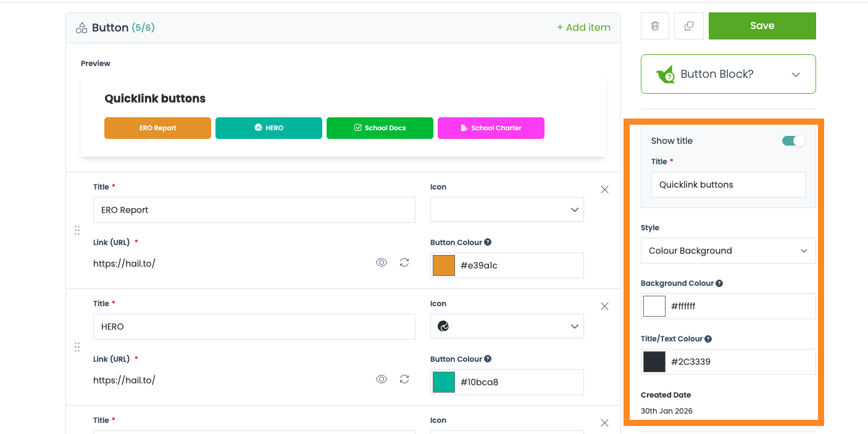Click the trash delete icon button

655,26
